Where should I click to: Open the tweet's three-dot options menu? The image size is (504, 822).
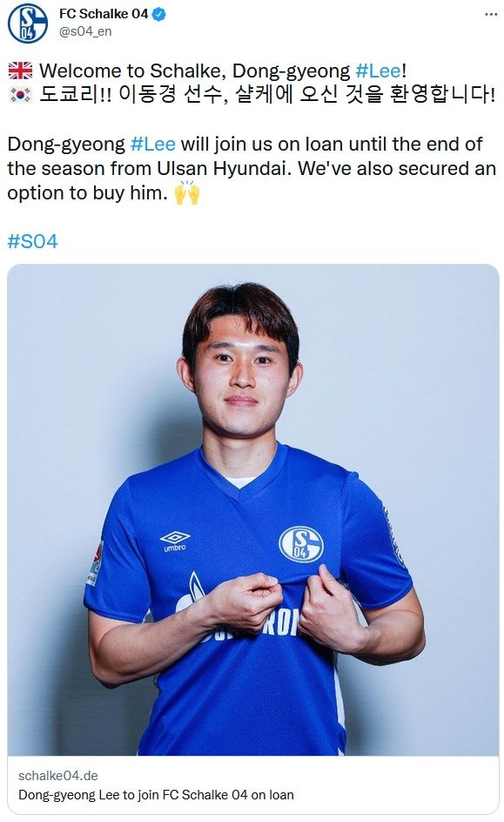coord(489,13)
